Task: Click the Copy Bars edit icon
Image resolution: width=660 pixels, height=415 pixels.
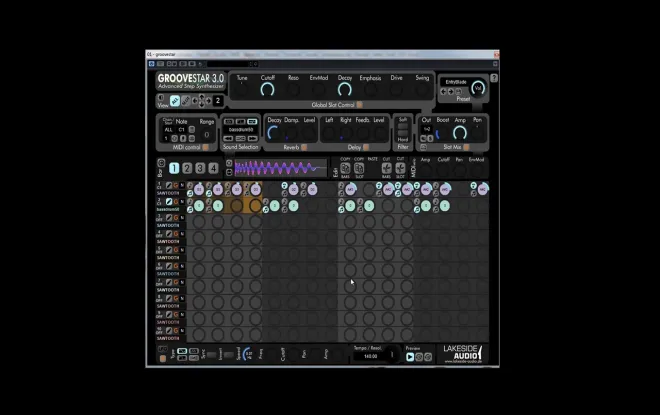Action: [345, 168]
